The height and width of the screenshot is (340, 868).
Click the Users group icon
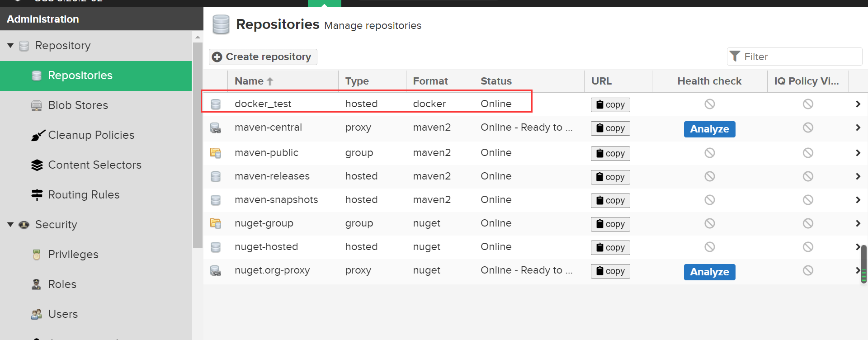pos(37,314)
